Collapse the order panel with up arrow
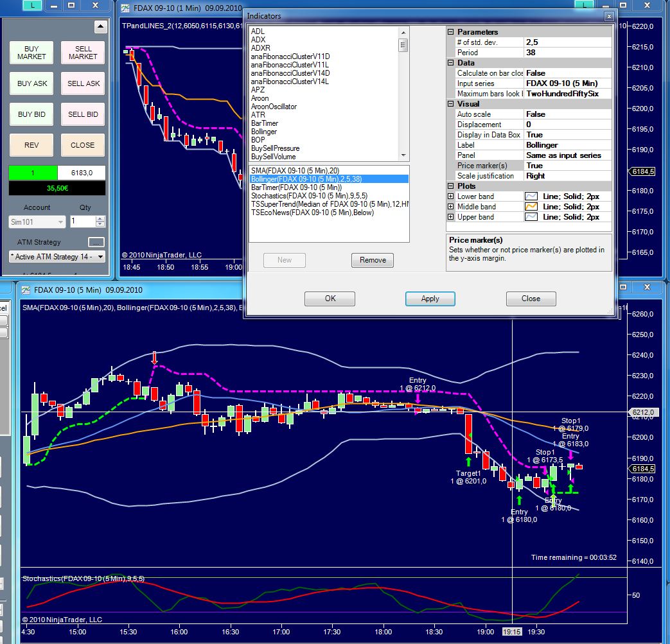The width and height of the screenshot is (670, 644). tap(100, 27)
